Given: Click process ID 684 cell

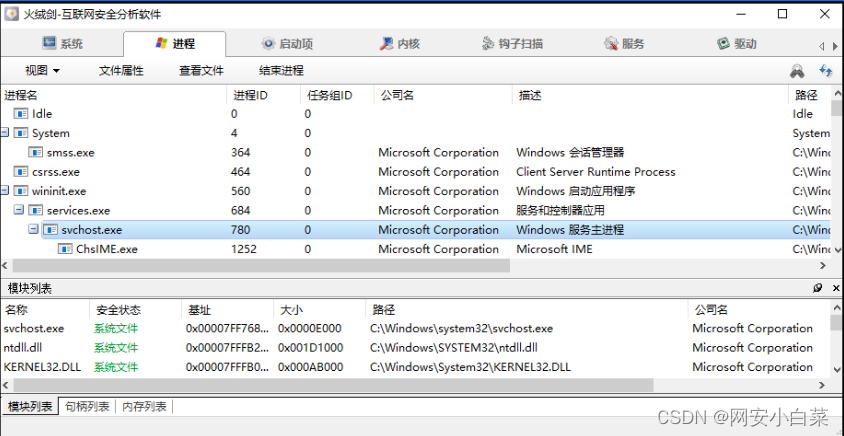Looking at the screenshot, I should (241, 210).
